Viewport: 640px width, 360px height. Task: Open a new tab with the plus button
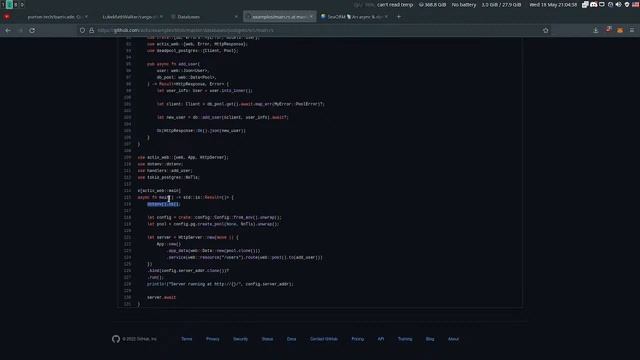tap(399, 17)
